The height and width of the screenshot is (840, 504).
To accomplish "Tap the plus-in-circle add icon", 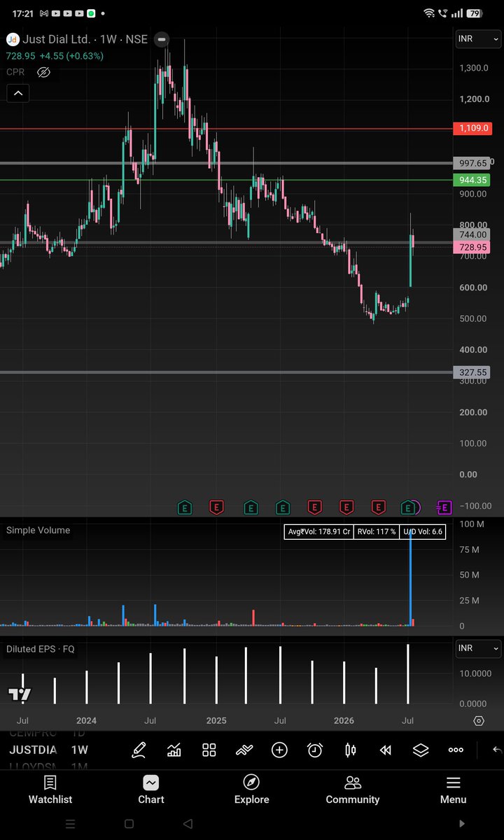I will [279, 750].
